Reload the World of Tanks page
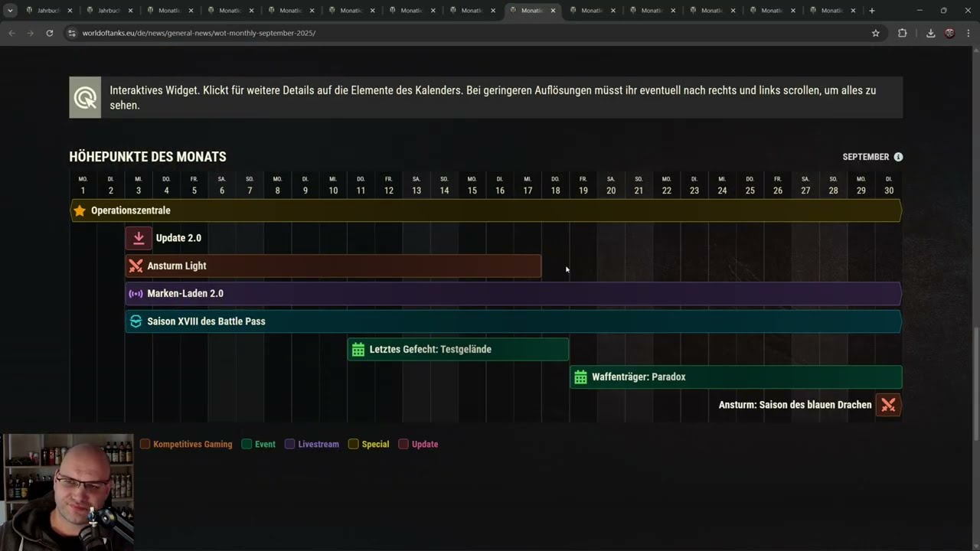Image resolution: width=980 pixels, height=551 pixels. pyautogui.click(x=50, y=33)
